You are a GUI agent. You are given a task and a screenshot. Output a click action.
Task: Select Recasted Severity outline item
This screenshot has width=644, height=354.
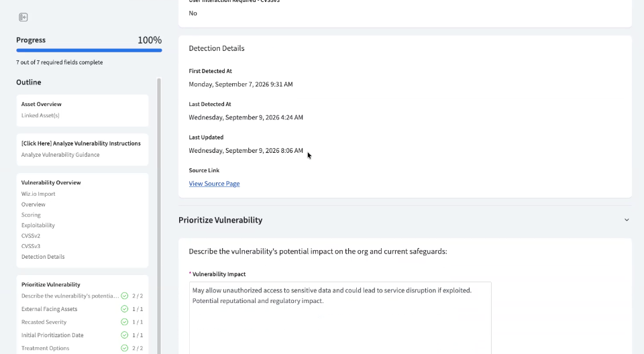pos(44,322)
